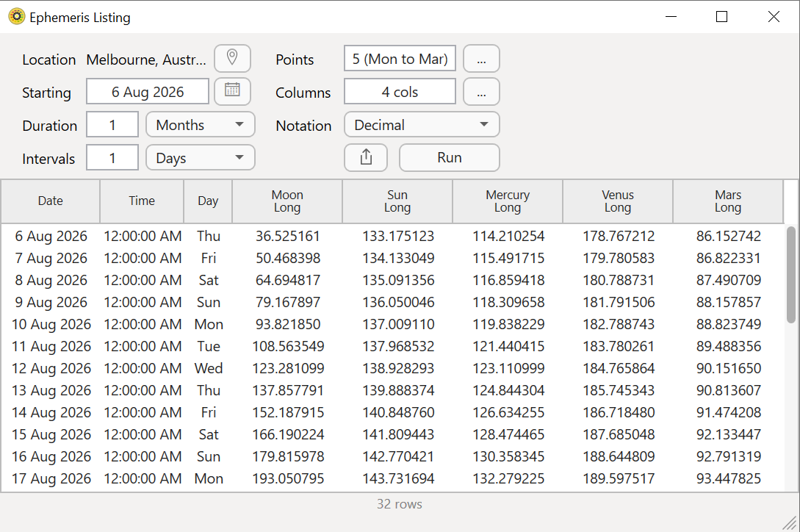The width and height of the screenshot is (800, 532).
Task: Click the Intervals number field
Action: [x=112, y=158]
